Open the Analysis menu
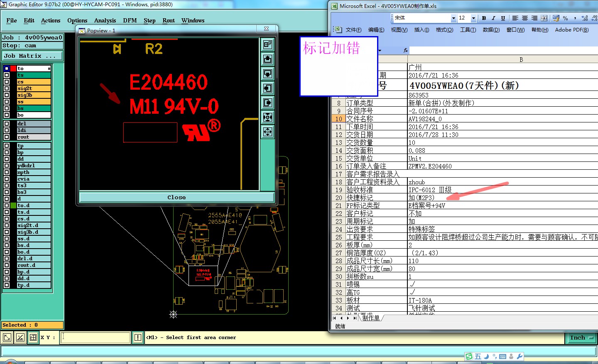The image size is (598, 364). pos(105,20)
